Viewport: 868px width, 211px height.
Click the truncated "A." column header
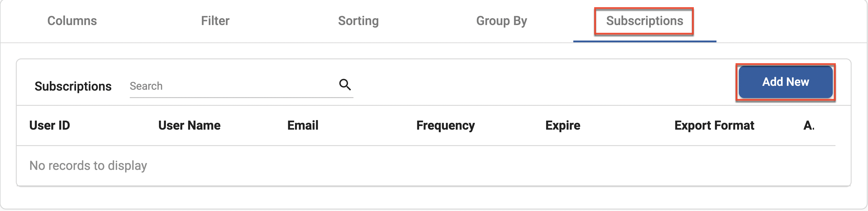[809, 125]
